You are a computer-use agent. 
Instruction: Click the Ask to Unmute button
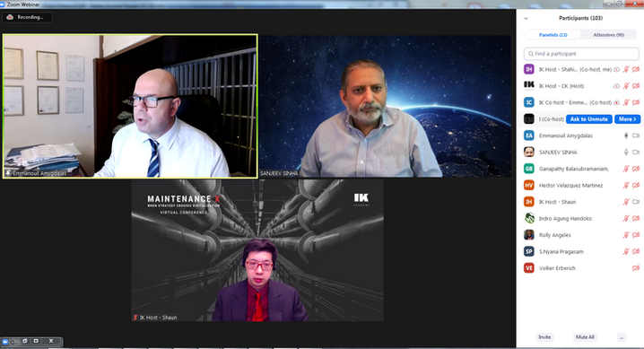click(589, 119)
